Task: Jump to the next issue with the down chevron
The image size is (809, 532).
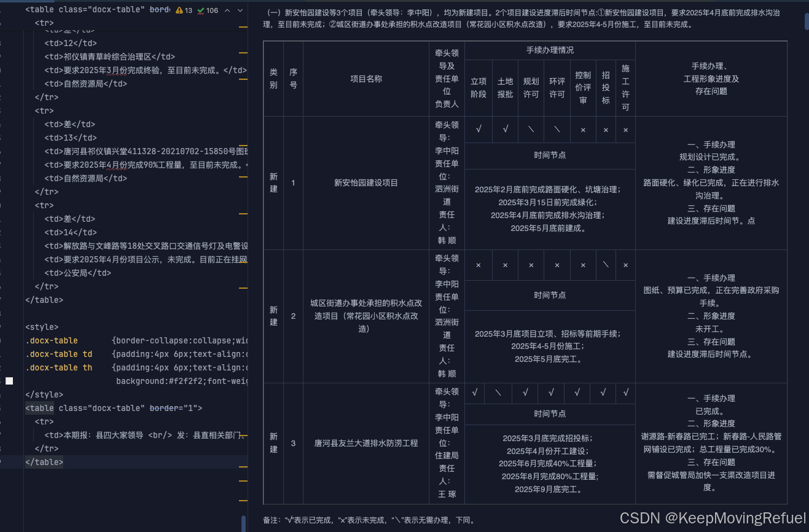Action: (x=239, y=10)
